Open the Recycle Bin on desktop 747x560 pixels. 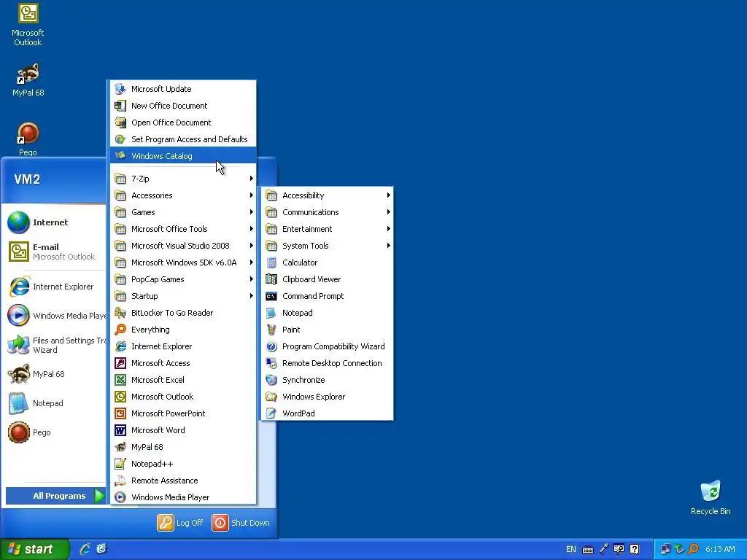711,497
